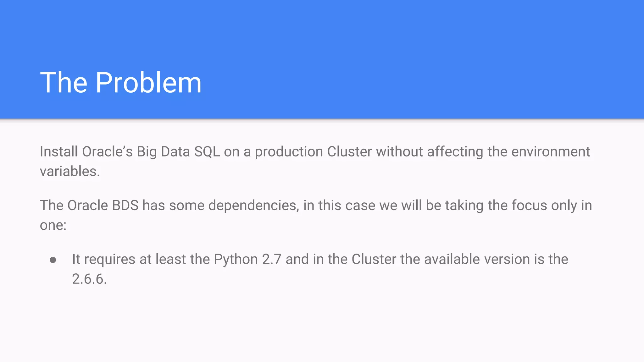Click the version number "2.6.6."
Image resolution: width=644 pixels, height=362 pixels.
coord(89,279)
